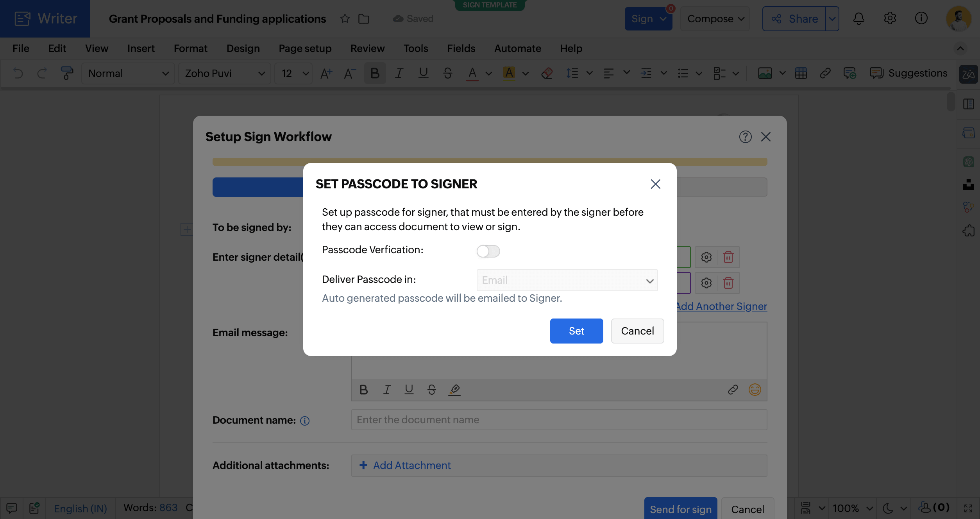Toggle strikethrough formatting in the toolbar

pos(448,73)
